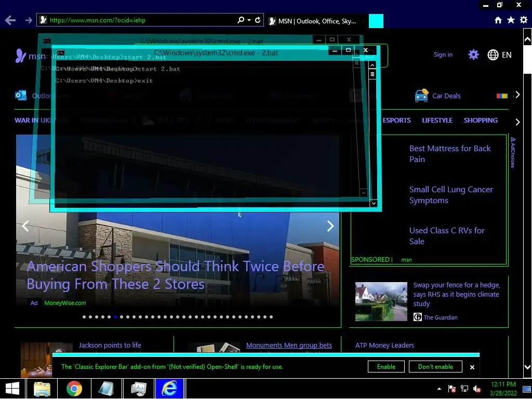Click the muted volume tray icon
Viewport: 532px width, 399px height.
pyautogui.click(x=477, y=389)
